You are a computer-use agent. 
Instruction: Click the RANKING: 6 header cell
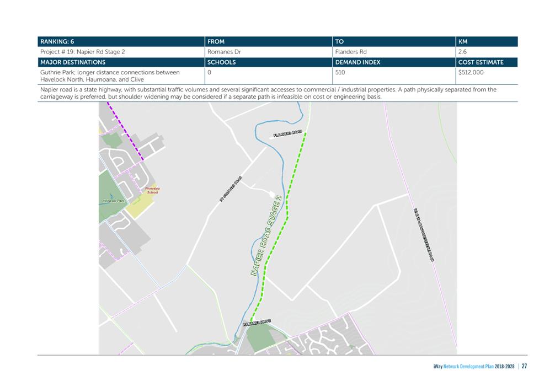click(x=121, y=41)
